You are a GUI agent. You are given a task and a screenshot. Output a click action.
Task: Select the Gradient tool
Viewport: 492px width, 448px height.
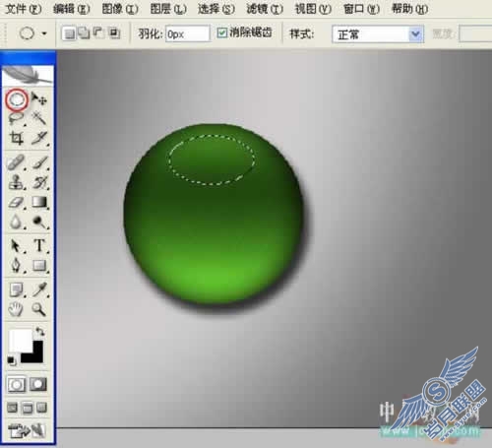click(40, 202)
